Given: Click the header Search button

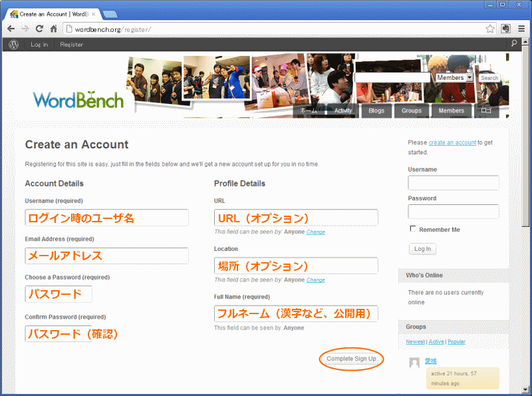Looking at the screenshot, I should pyautogui.click(x=489, y=78).
